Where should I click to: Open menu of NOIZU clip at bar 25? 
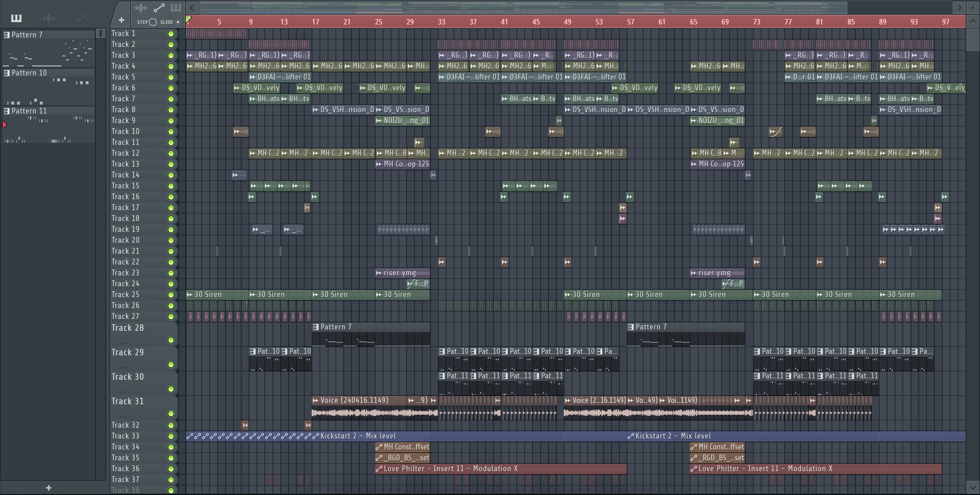[x=378, y=121]
